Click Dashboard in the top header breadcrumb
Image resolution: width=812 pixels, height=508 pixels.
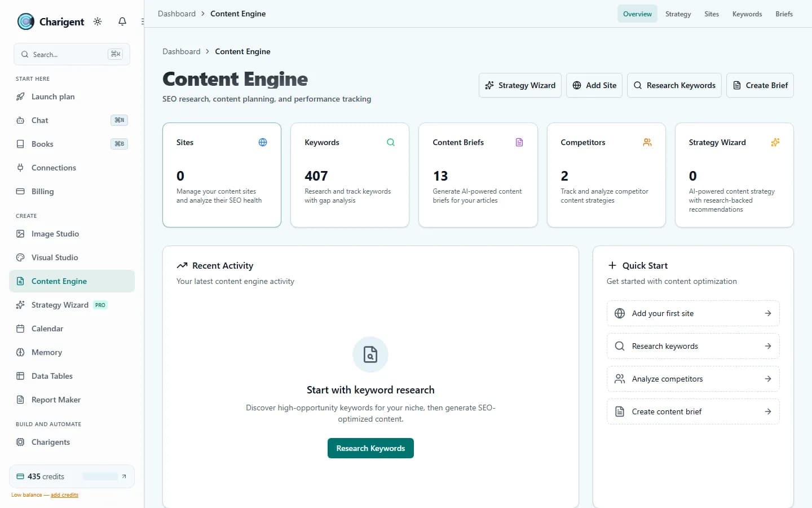[176, 14]
